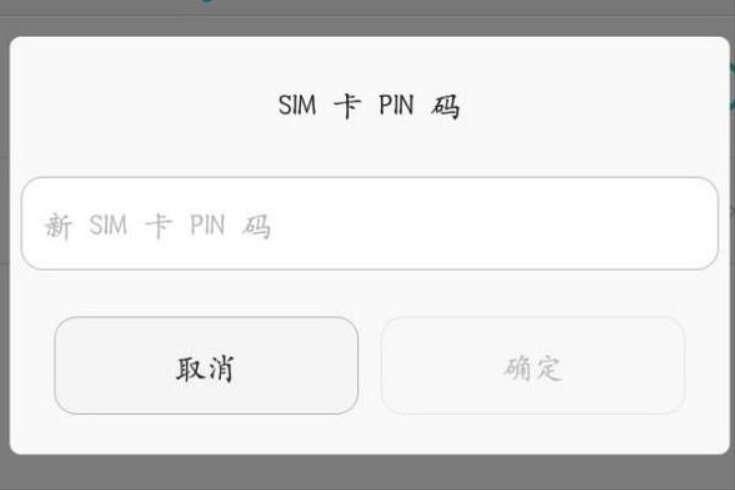Tap the 卡 character in the dialog title
Viewport: 735px width, 490px height.
click(x=347, y=106)
